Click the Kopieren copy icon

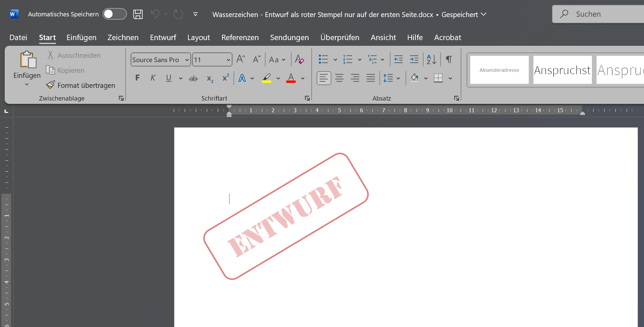click(x=50, y=70)
